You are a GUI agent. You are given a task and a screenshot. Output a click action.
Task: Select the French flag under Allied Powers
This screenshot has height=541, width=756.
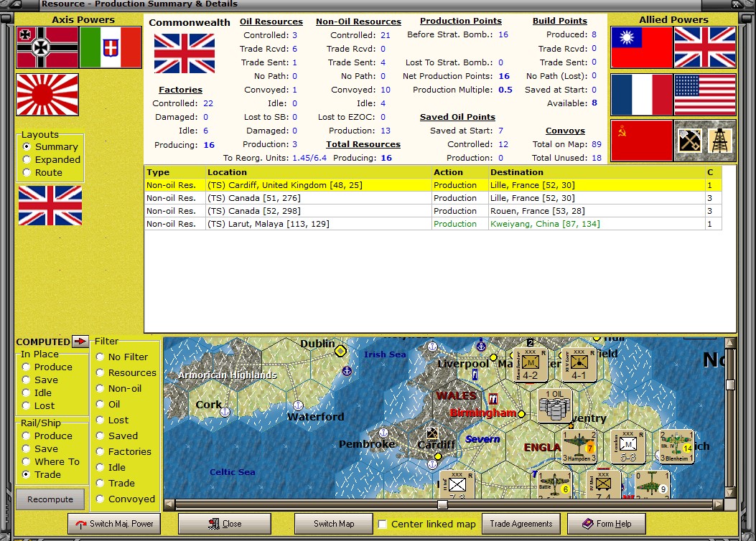coord(641,95)
